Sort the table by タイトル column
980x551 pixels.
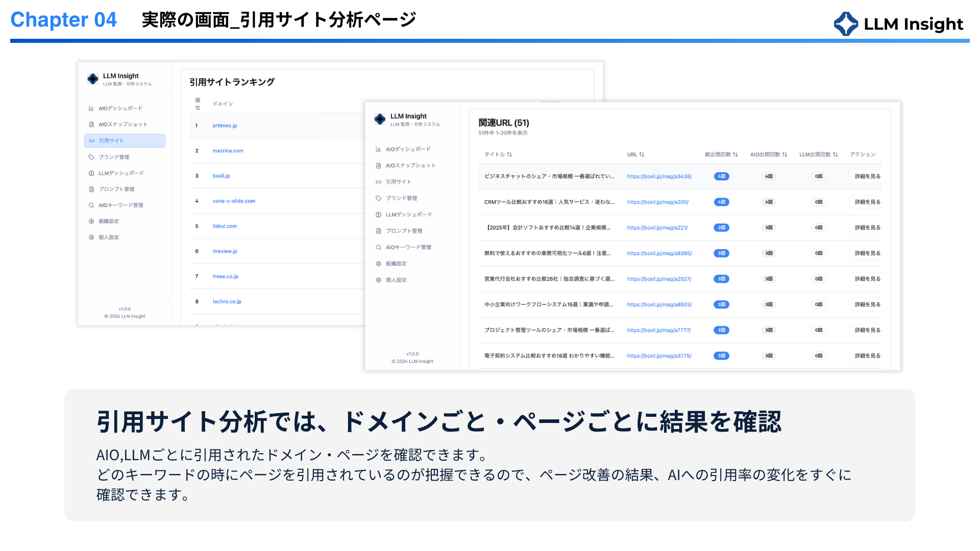[498, 155]
